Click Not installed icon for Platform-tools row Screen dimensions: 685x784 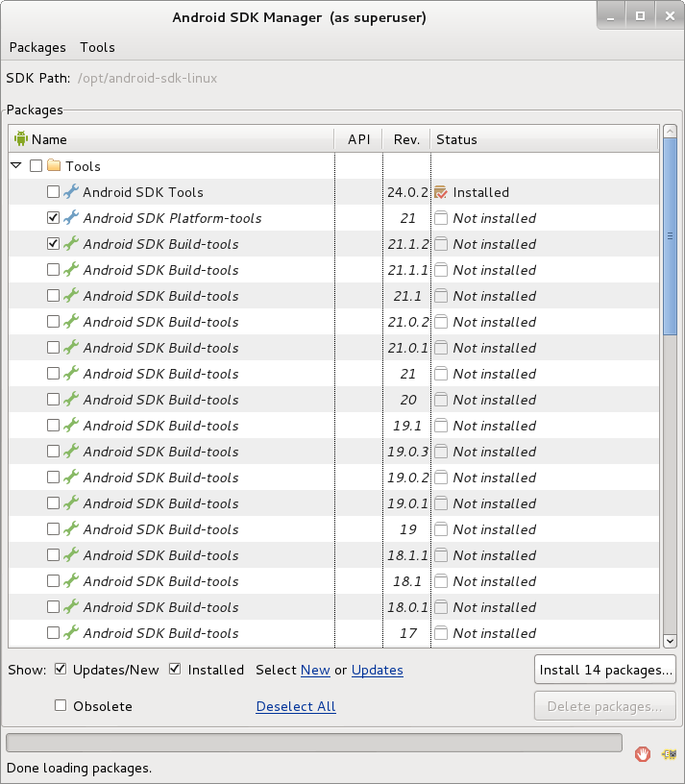coord(441,218)
